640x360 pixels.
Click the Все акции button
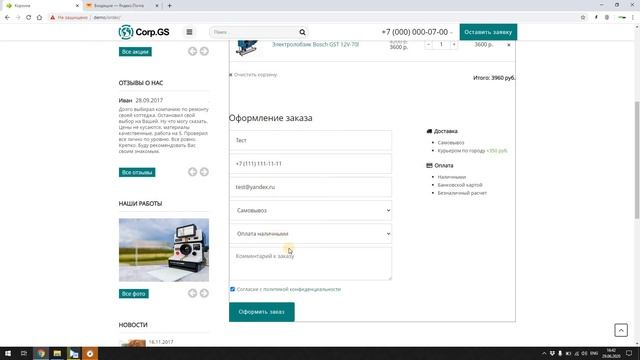point(135,52)
